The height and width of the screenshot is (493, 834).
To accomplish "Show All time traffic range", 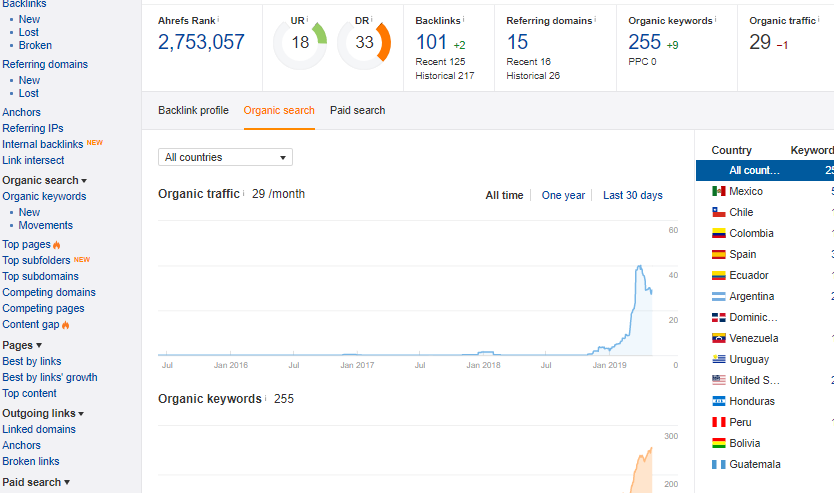I will point(504,195).
